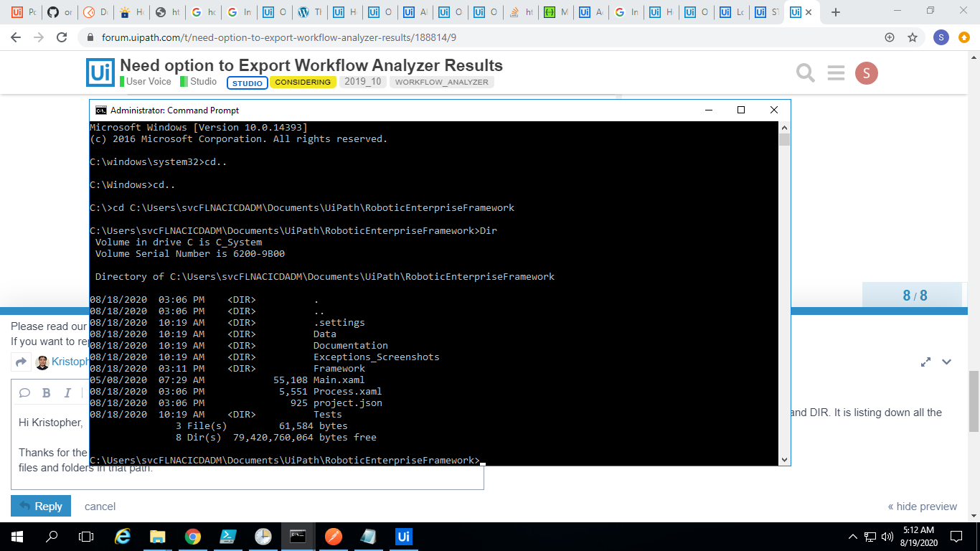
Task: Open the forum search magnifier
Action: [x=806, y=72]
